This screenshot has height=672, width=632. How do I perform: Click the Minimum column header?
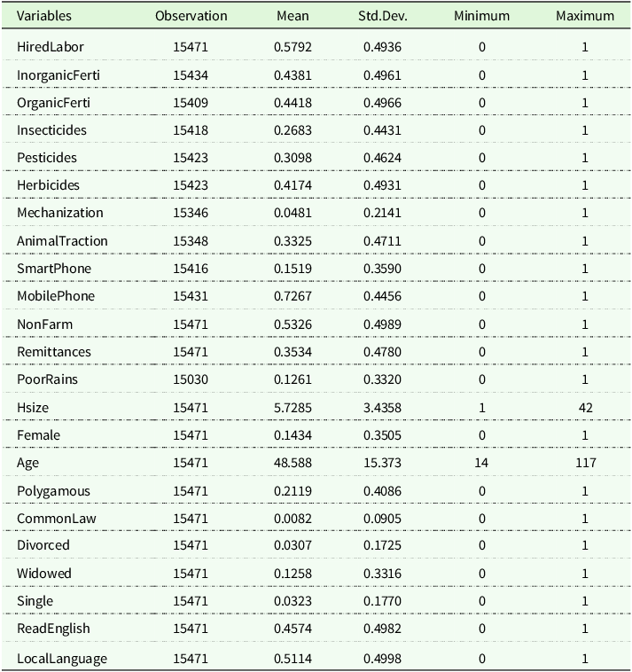point(481,16)
